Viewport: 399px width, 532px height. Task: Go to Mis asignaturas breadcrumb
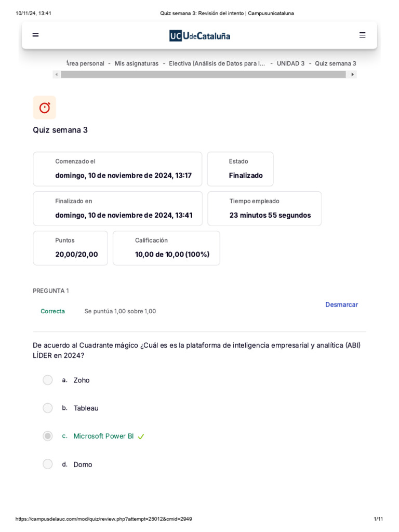click(x=137, y=63)
